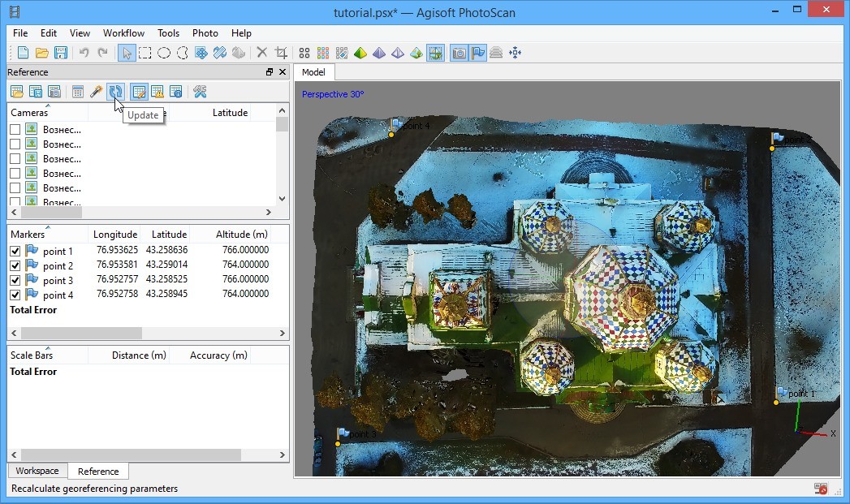The image size is (850, 504).
Task: Toggle Show Cameras in model view
Action: click(x=460, y=53)
